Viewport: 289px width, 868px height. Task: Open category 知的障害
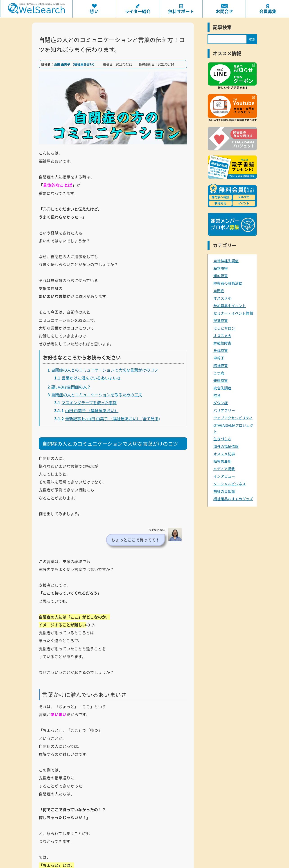(x=220, y=276)
